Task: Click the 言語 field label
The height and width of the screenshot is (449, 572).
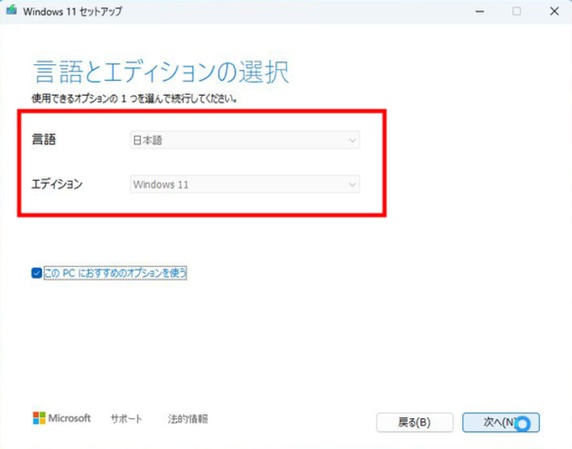Action: [44, 139]
